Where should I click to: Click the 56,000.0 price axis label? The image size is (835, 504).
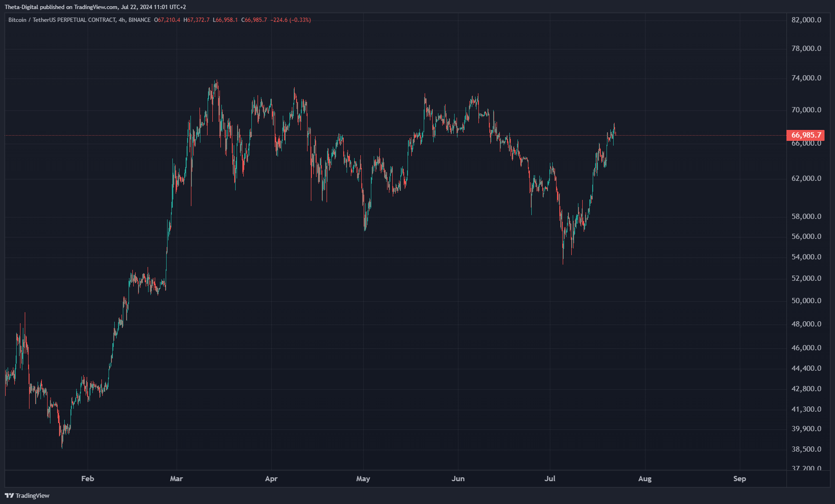(806, 237)
